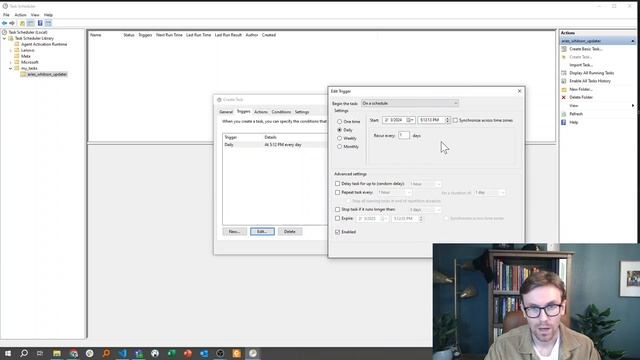This screenshot has height=360, width=640.
Task: Expand the Microsoft folder in tree
Action: pyautogui.click(x=11, y=62)
